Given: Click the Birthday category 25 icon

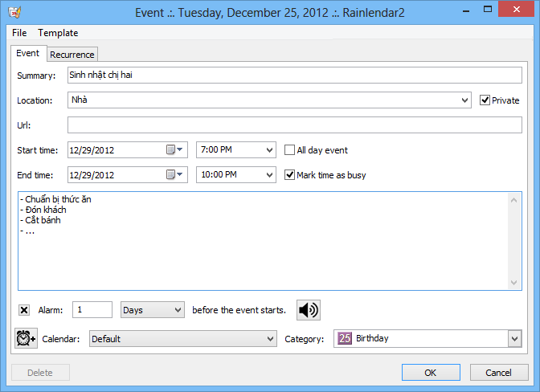Looking at the screenshot, I should coord(344,339).
